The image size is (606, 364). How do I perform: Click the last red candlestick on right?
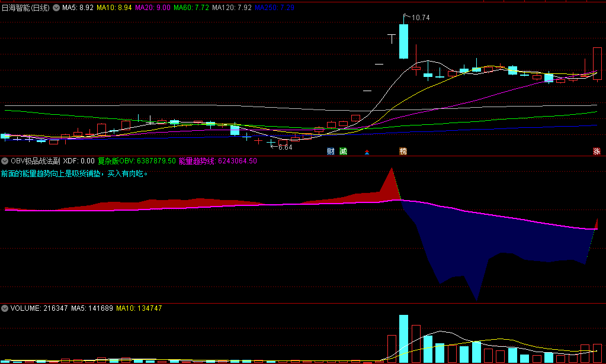[x=597, y=64]
